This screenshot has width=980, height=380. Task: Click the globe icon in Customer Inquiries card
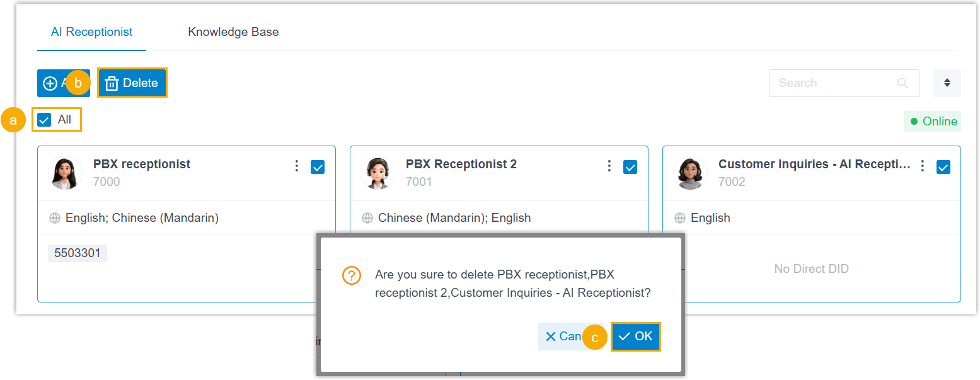(680, 218)
